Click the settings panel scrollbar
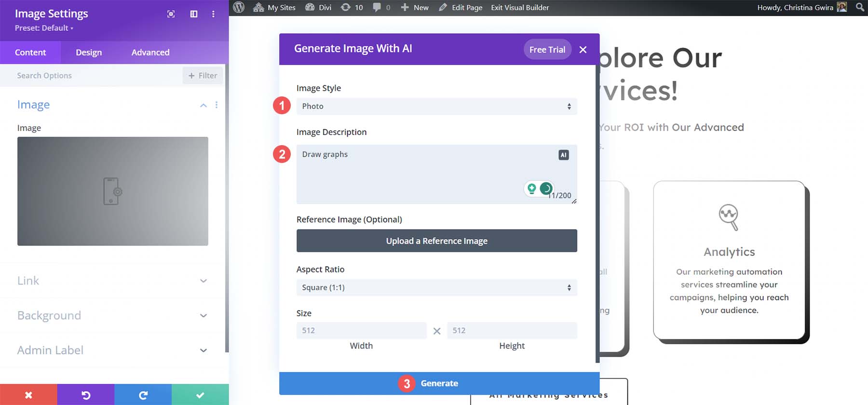 click(x=227, y=207)
